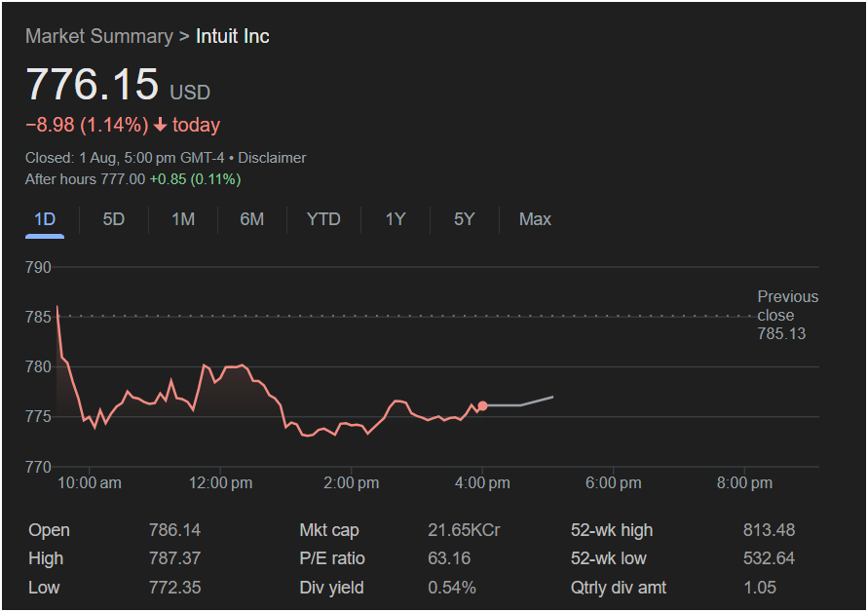Click the after-hours grey line segment
The width and height of the screenshot is (868, 612).
[520, 402]
